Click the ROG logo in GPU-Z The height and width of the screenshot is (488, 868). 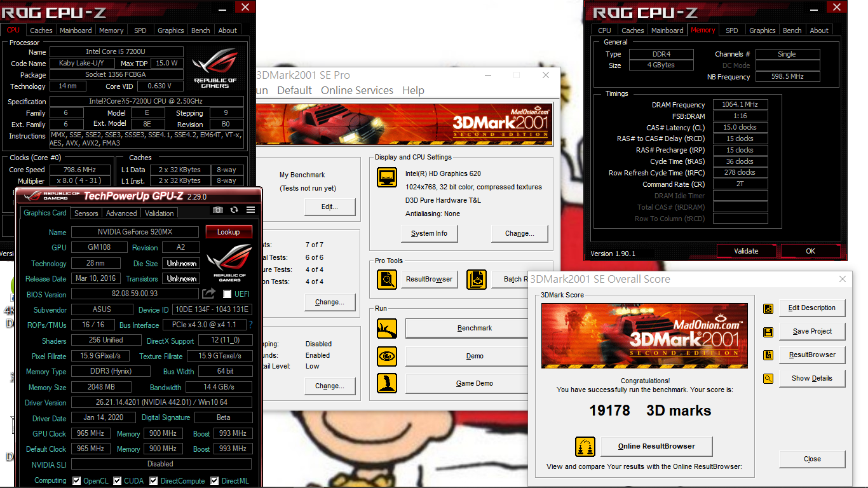pos(229,263)
